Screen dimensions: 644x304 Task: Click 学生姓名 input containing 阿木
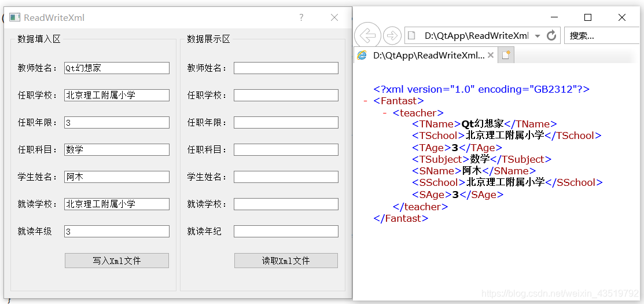click(x=117, y=177)
